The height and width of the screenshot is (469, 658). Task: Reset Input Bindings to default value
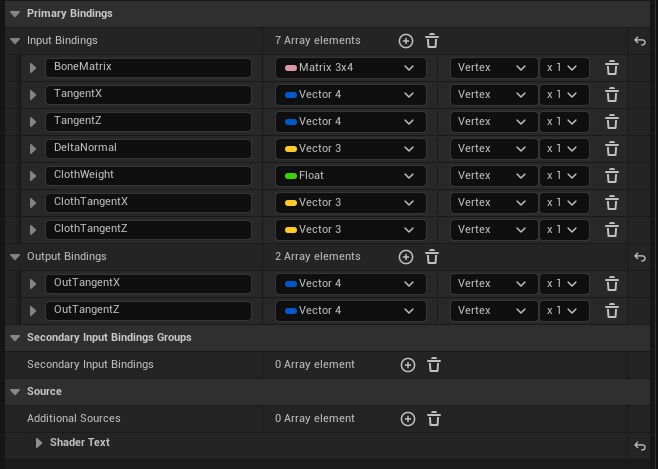point(640,41)
